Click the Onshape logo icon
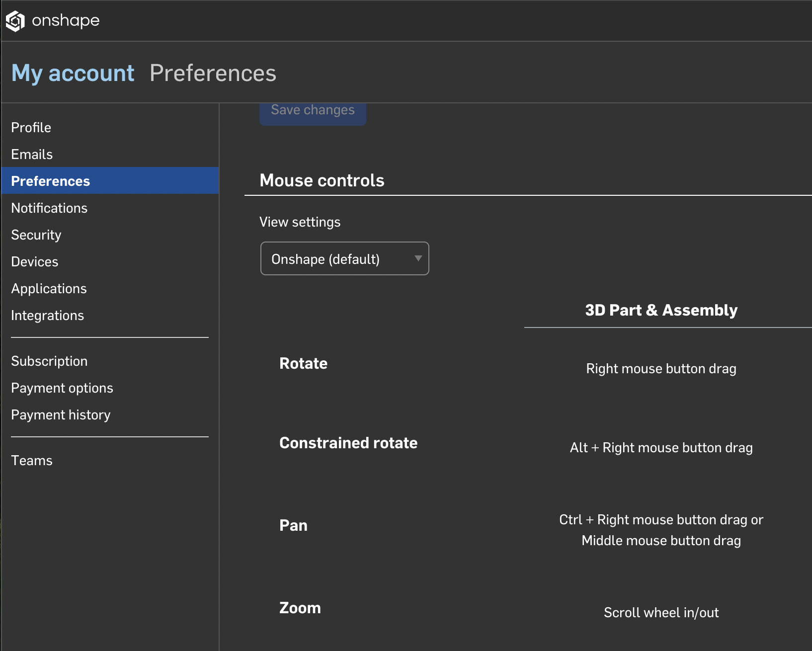812x651 pixels. tap(15, 21)
